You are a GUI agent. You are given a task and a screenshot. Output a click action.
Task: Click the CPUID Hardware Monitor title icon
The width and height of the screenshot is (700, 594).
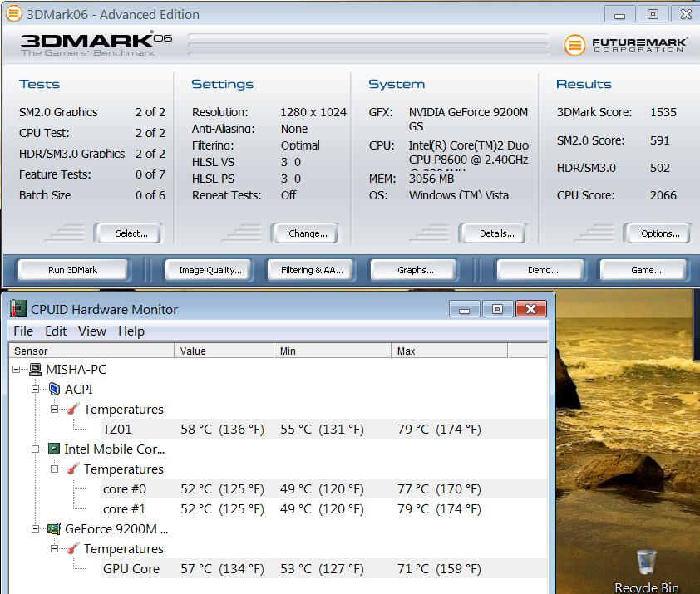click(x=17, y=309)
